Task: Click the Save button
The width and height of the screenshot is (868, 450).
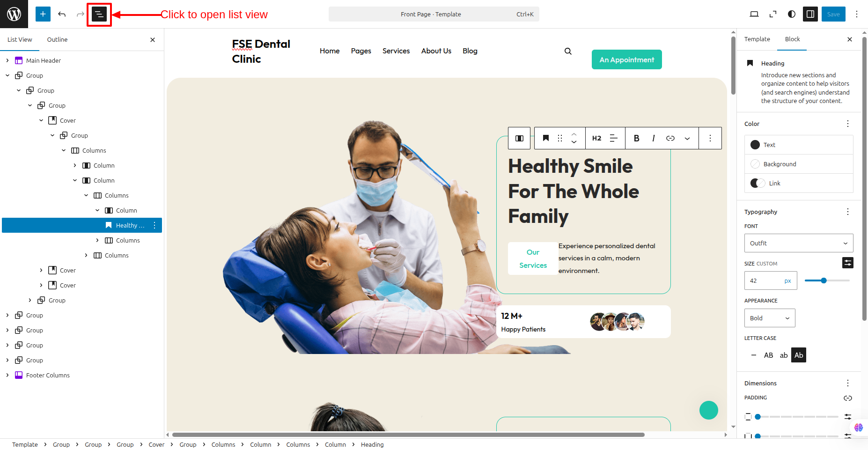Action: pos(833,14)
